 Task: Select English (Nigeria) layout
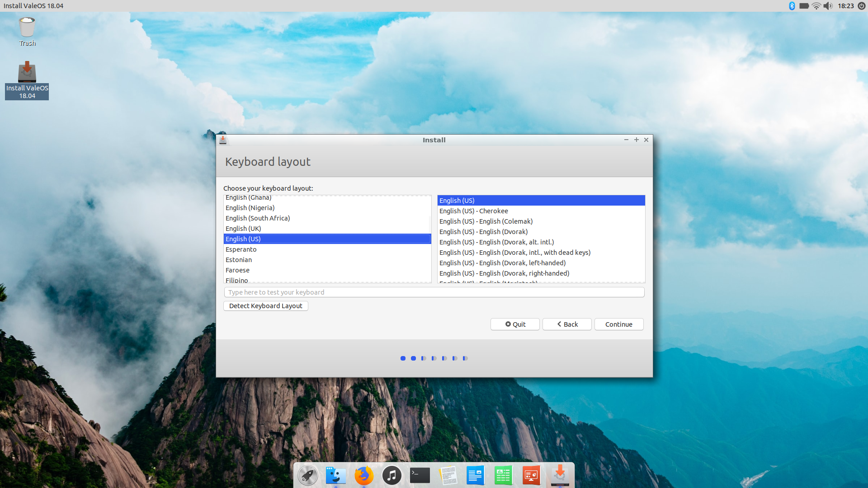326,208
